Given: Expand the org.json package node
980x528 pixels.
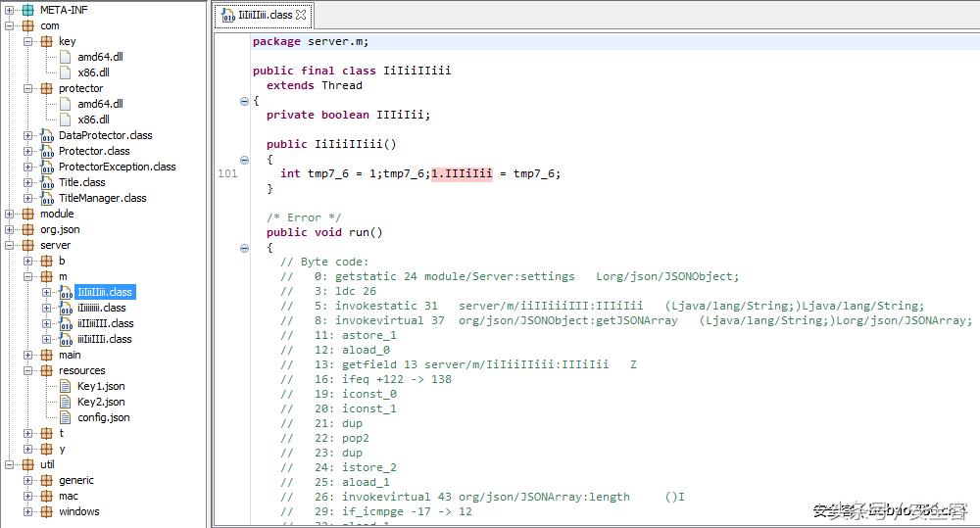Looking at the screenshot, I should pos(10,229).
